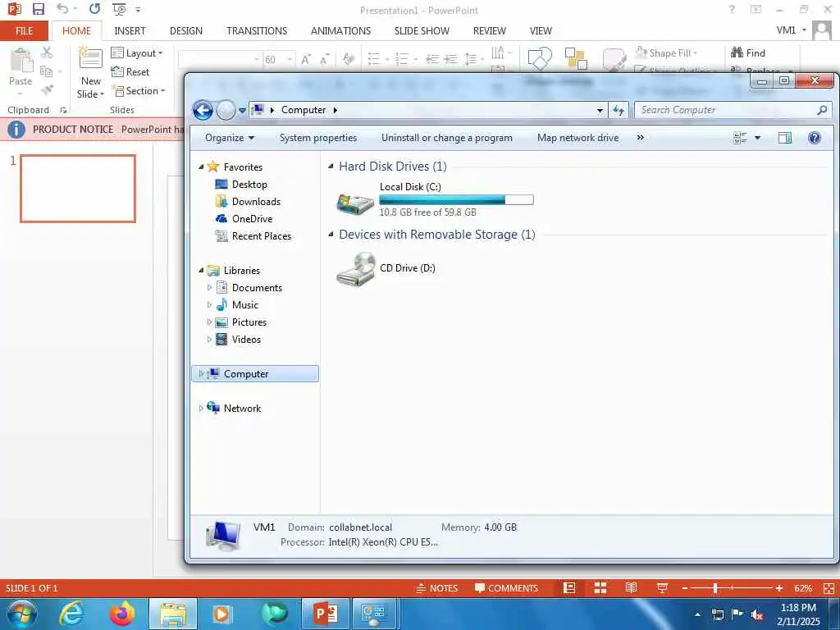
Task: Save the presentation using the floppy icon
Action: 38,9
